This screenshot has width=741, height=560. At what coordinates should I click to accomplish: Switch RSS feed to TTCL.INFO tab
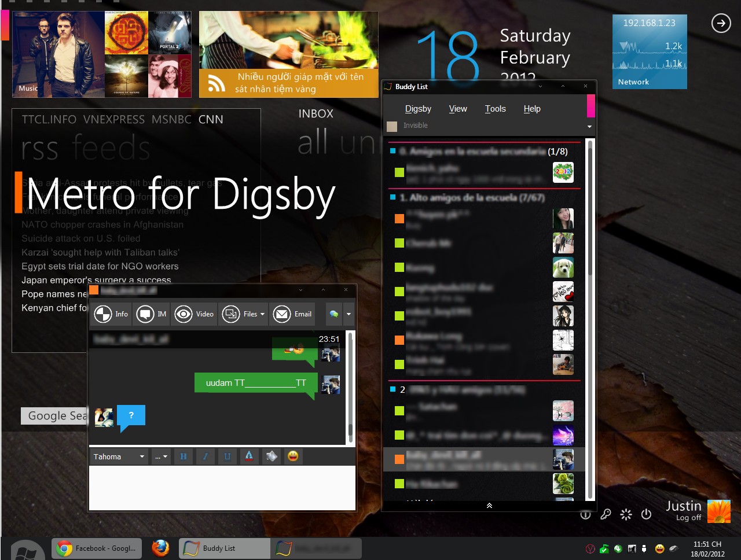pos(49,119)
